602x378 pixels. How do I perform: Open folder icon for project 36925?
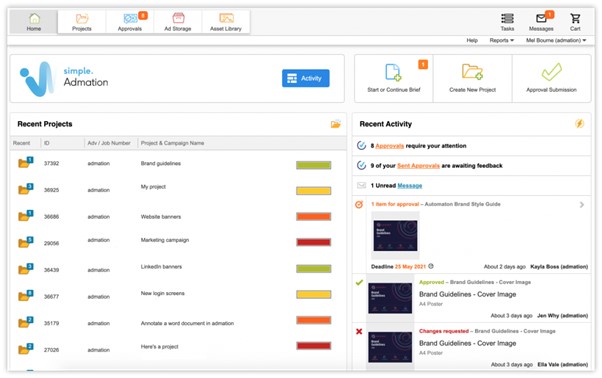(x=25, y=189)
